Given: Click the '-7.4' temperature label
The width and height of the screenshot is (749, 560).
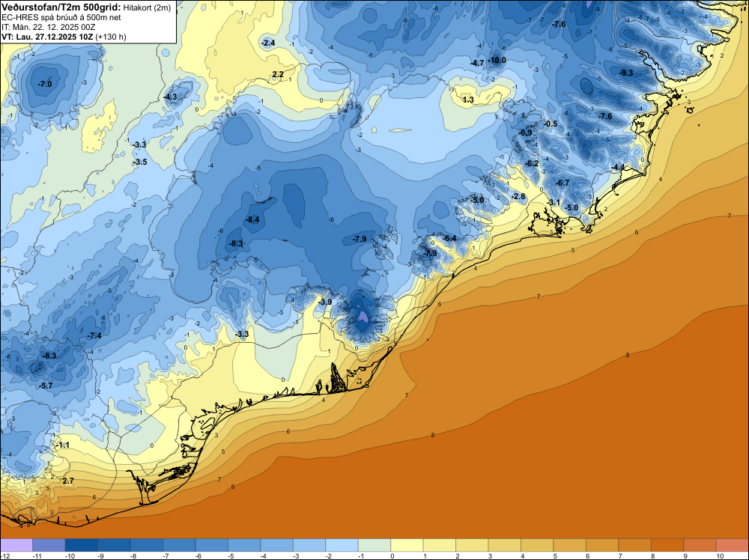Looking at the screenshot, I should point(94,335).
